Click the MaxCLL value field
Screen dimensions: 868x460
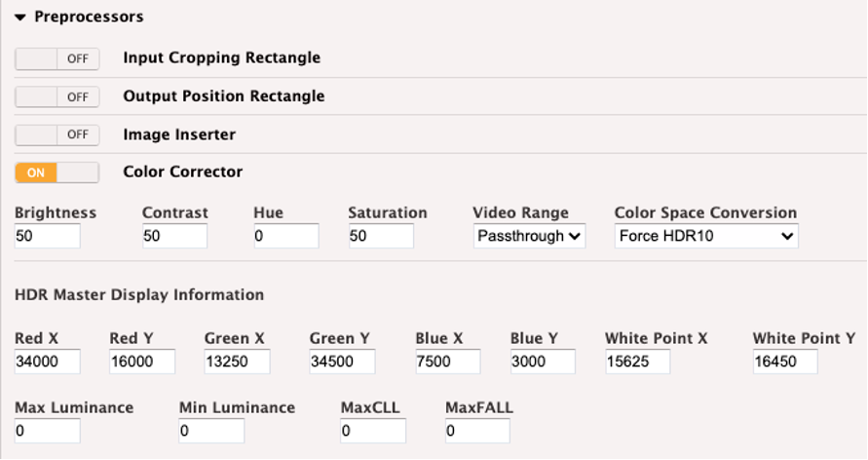tap(373, 431)
